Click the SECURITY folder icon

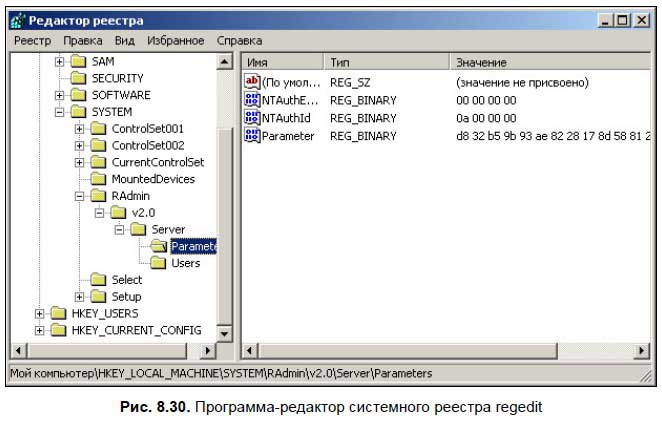79,78
